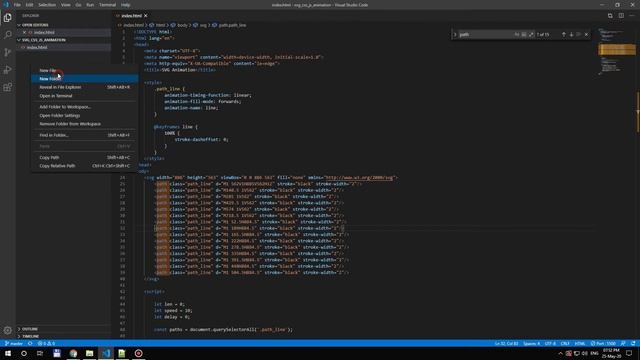This screenshot has height=360, width=640.
Task: Open Chrome from the taskbar
Action: pyautogui.click(x=73, y=353)
